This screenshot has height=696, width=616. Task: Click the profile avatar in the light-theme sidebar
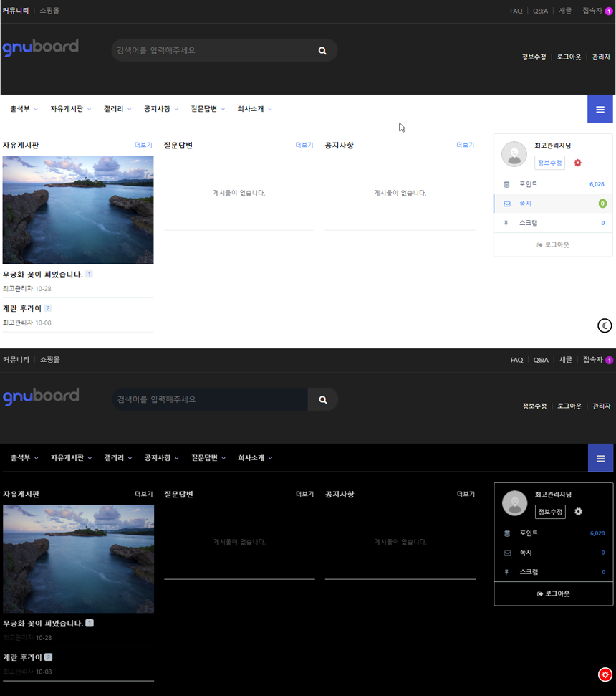click(514, 154)
